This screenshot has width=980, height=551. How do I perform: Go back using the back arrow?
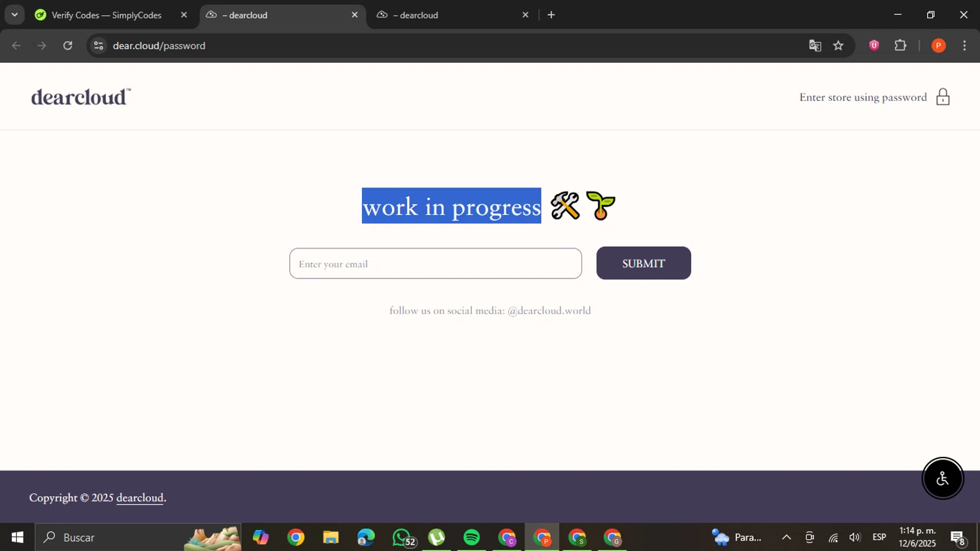pos(16,46)
